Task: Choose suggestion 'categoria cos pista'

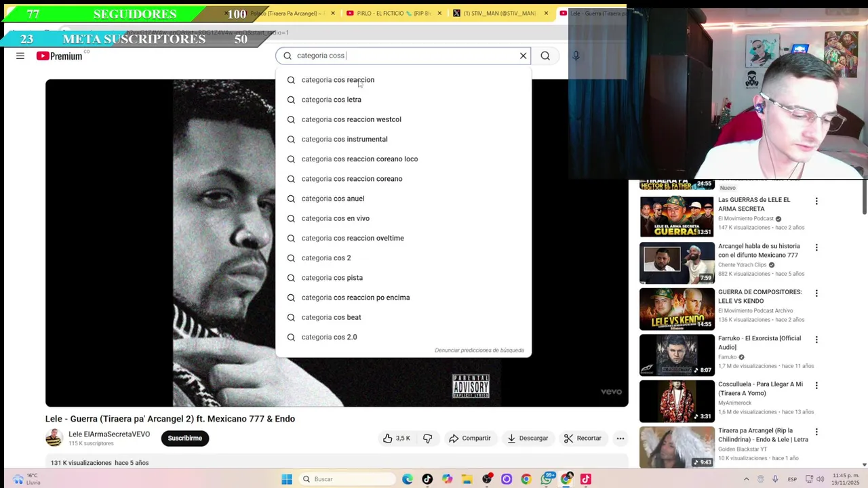Action: [x=403, y=278]
